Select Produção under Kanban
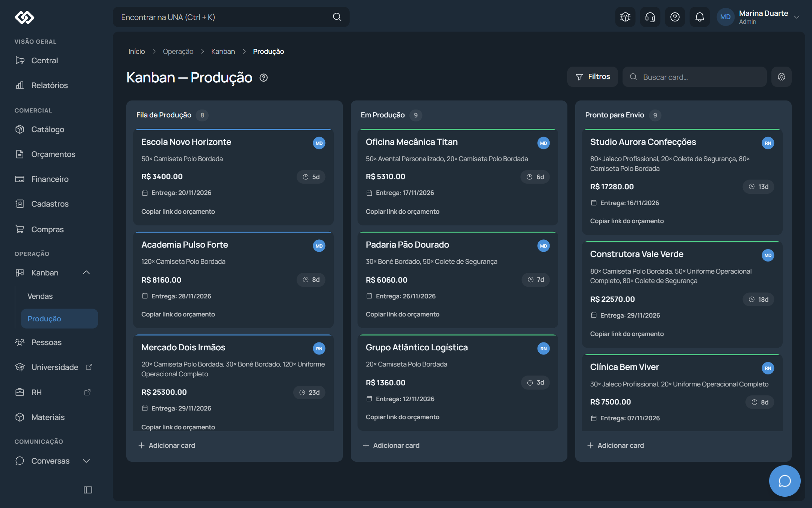The height and width of the screenshot is (508, 812). tap(59, 318)
